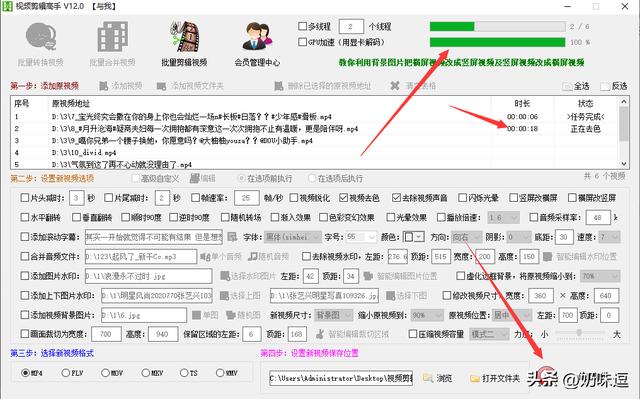Enable 多线程 checkbox
640x399 pixels.
point(302,27)
